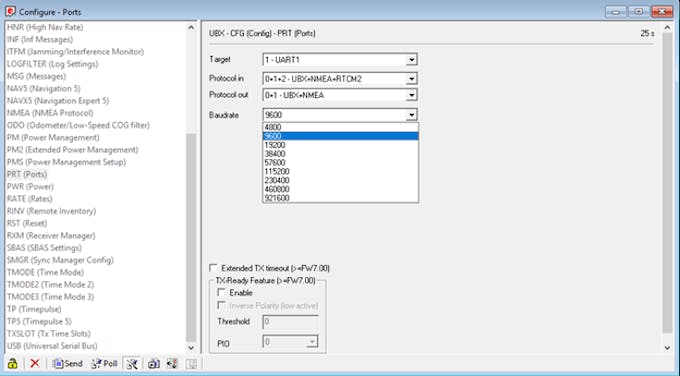
Task: Tick the TX-Ready Feature Enable checkbox
Action: (x=222, y=292)
